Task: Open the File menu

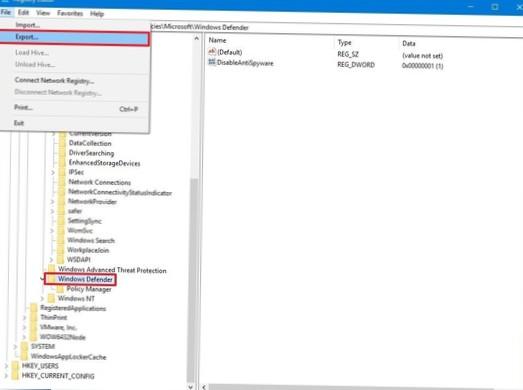Action: point(6,12)
